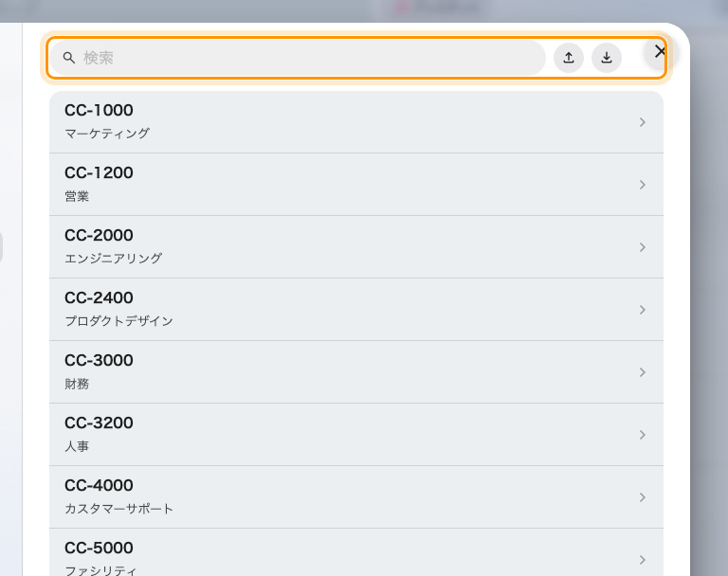Click the download arrow icon button
This screenshot has width=728, height=576.
607,58
